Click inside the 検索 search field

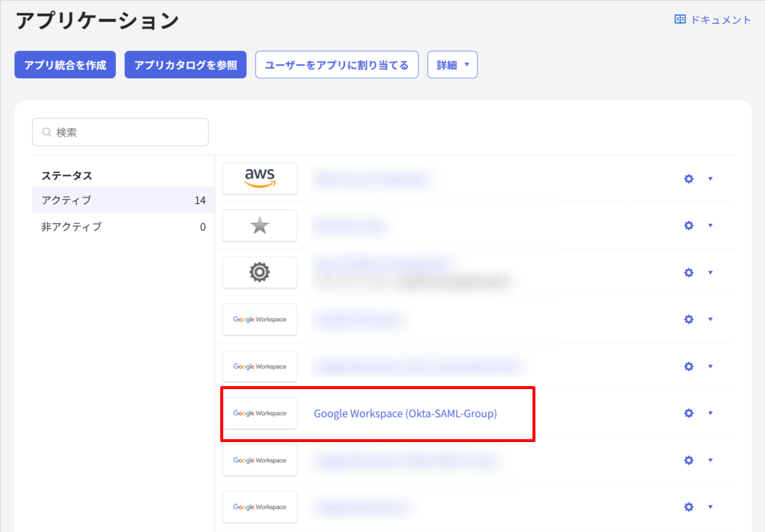120,132
